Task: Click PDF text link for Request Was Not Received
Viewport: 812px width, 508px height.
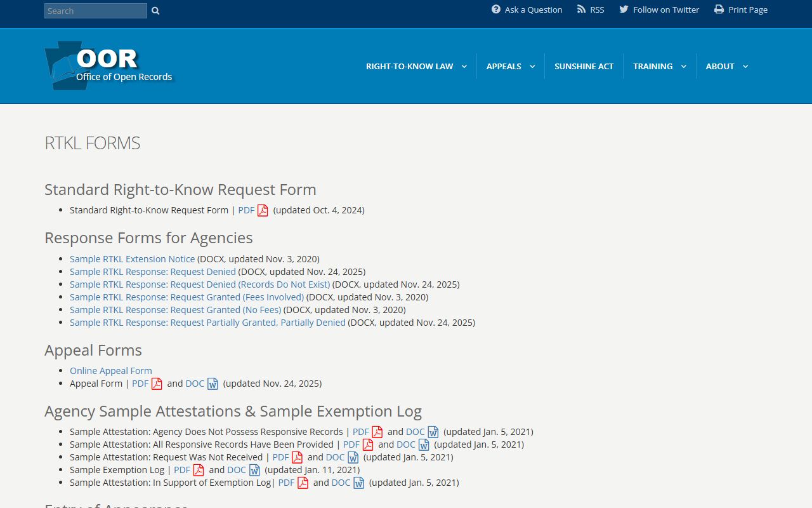Action: click(280, 457)
